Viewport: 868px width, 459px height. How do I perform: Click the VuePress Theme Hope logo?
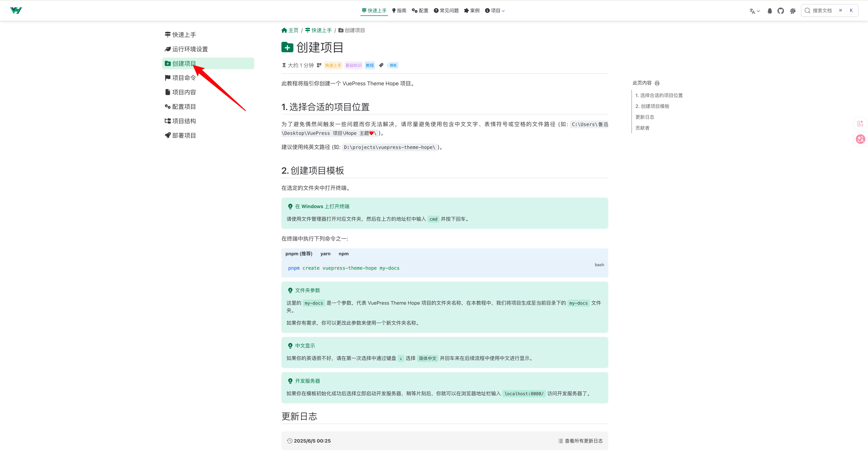(16, 11)
